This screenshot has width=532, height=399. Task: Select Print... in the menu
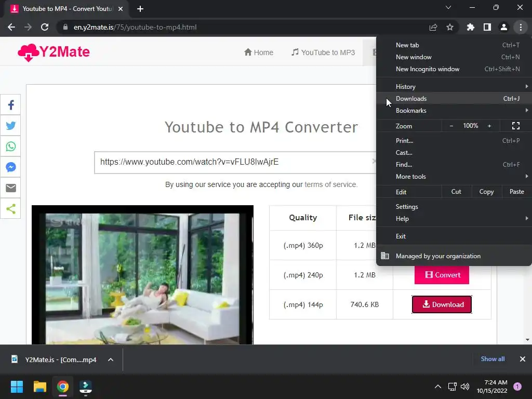454,140
